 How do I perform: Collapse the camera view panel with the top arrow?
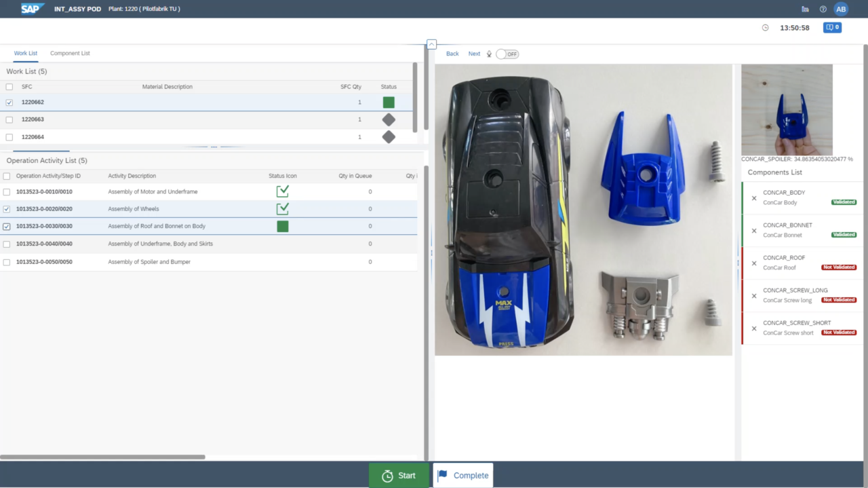[431, 43]
